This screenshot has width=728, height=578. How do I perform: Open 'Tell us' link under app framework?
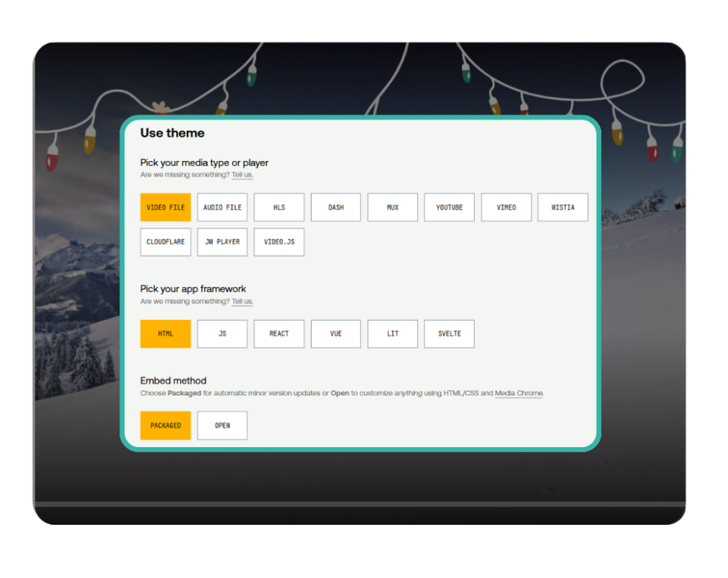click(x=242, y=301)
